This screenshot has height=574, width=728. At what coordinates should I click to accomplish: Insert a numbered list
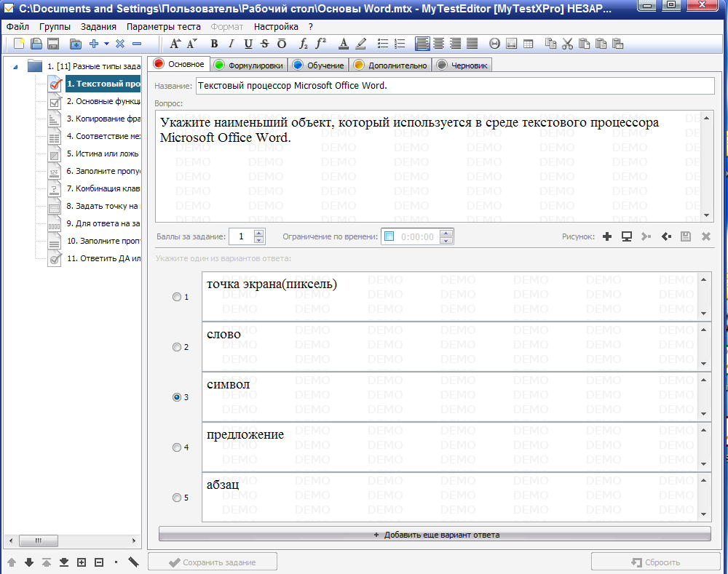click(400, 44)
